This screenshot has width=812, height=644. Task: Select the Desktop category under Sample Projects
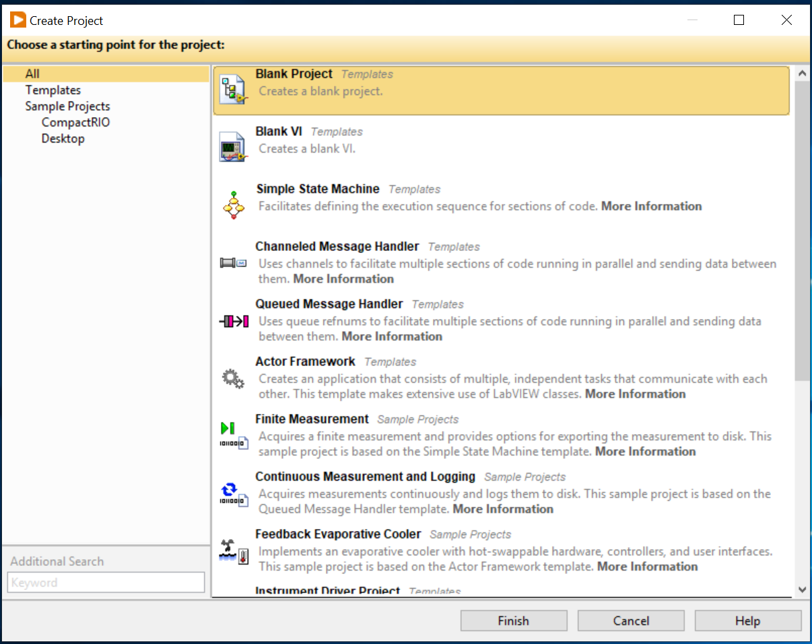[x=63, y=138]
